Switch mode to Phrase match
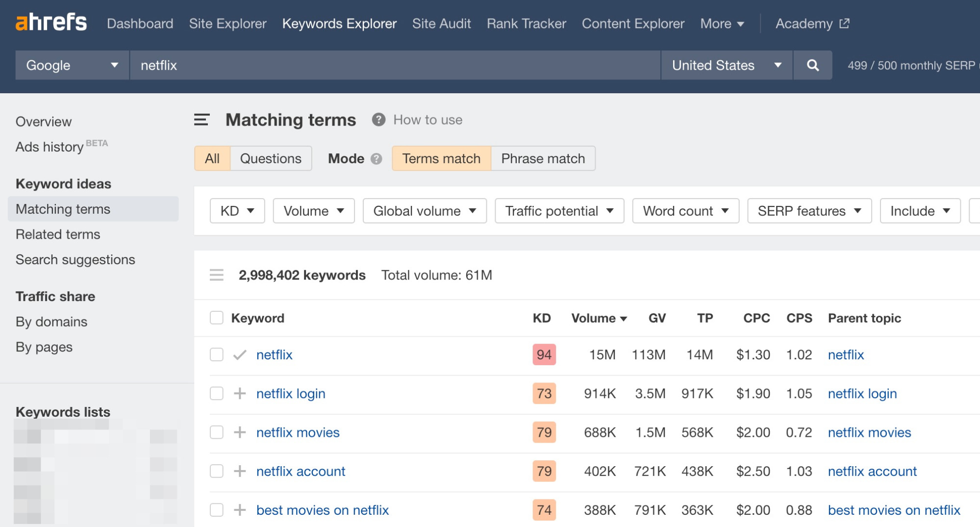This screenshot has width=980, height=527. (x=543, y=158)
